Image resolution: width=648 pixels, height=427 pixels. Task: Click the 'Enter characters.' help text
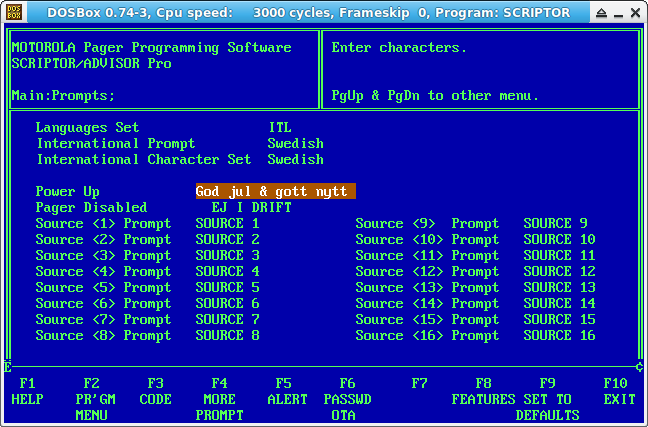tap(399, 48)
